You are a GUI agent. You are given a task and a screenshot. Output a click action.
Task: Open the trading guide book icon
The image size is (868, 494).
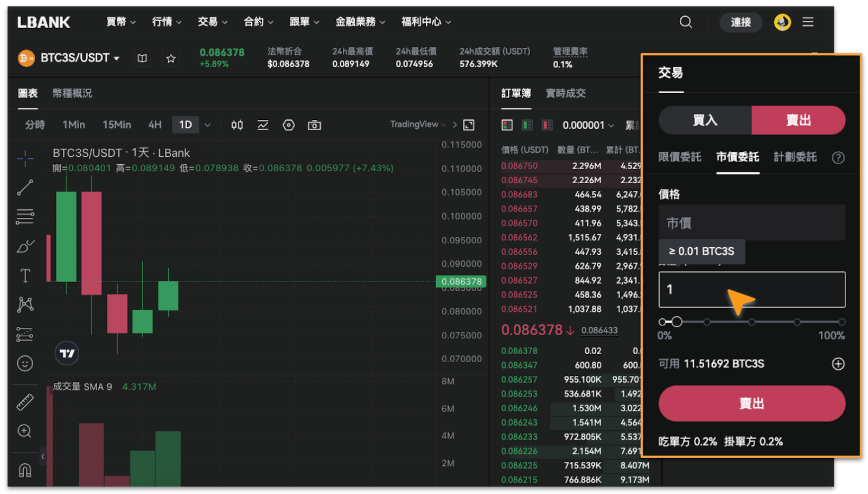(142, 58)
